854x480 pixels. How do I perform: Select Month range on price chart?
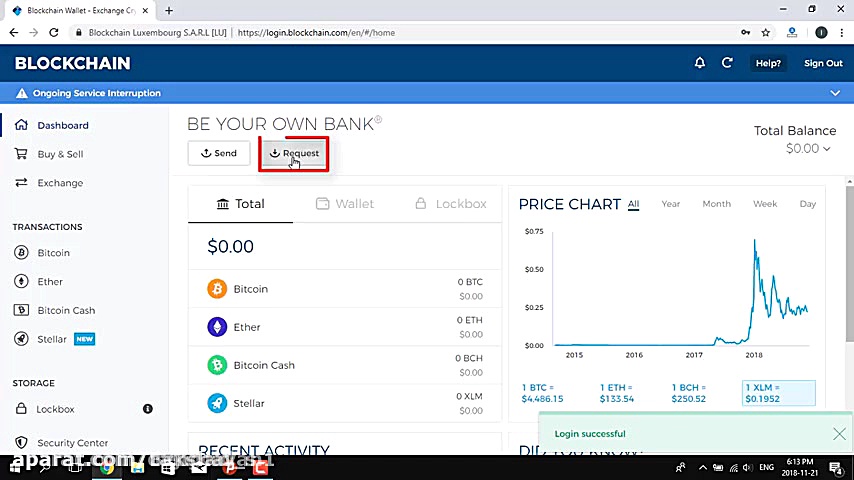(x=716, y=204)
